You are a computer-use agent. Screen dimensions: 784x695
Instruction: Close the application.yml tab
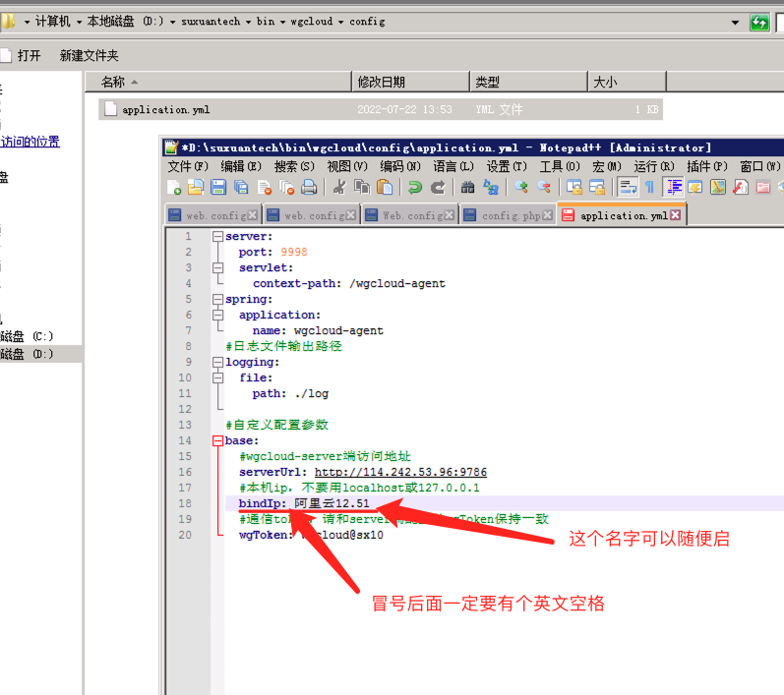point(675,215)
